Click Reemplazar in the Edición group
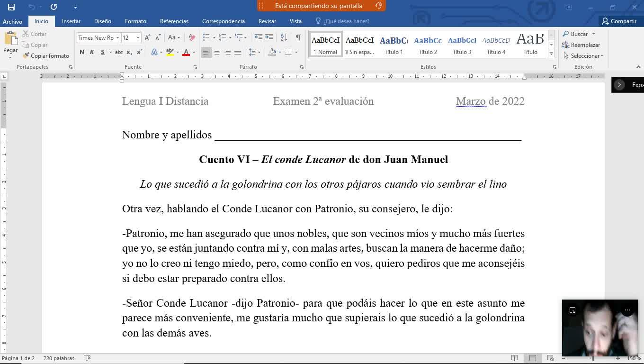The height and width of the screenshot is (364, 644). 581,45
